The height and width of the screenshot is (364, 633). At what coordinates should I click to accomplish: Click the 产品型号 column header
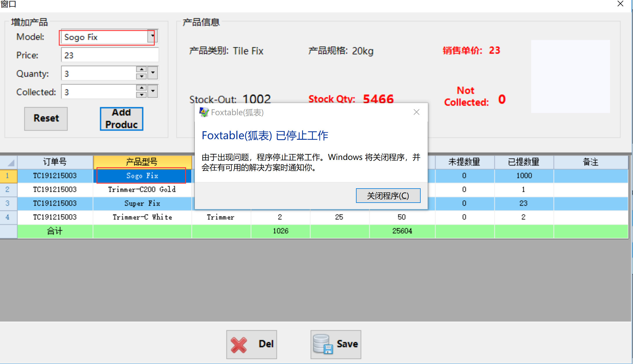(x=142, y=162)
